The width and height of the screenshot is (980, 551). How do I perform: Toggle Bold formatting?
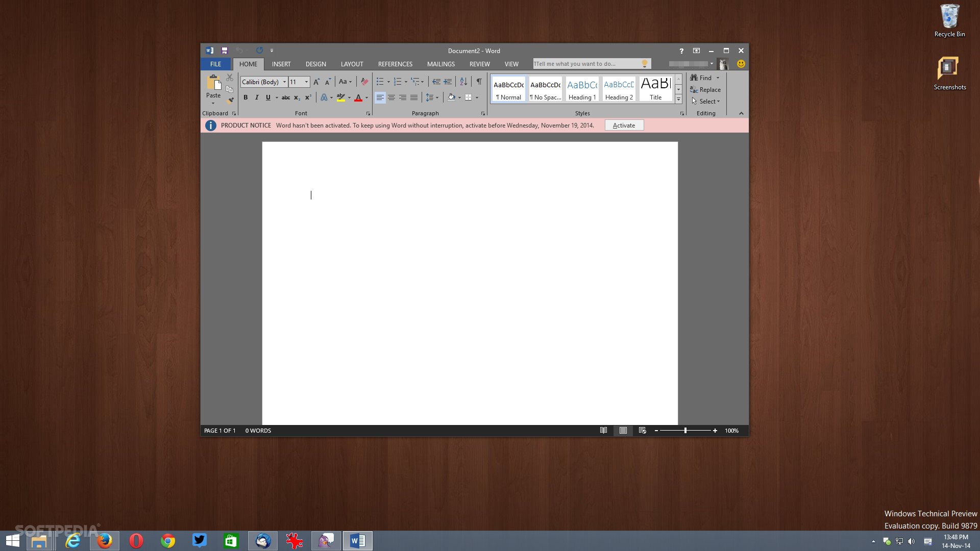246,97
